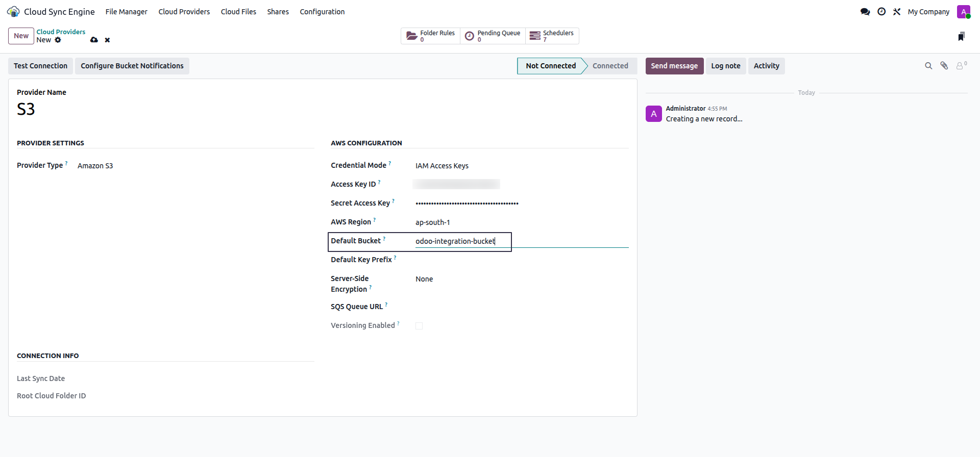Click the Send message button
Viewport: 980px width, 457px height.
pos(674,66)
